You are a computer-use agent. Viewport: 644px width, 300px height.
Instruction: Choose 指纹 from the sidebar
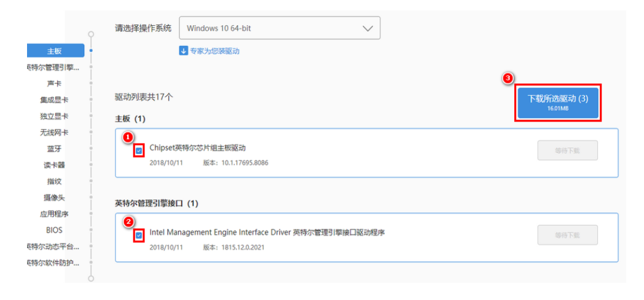click(x=54, y=182)
